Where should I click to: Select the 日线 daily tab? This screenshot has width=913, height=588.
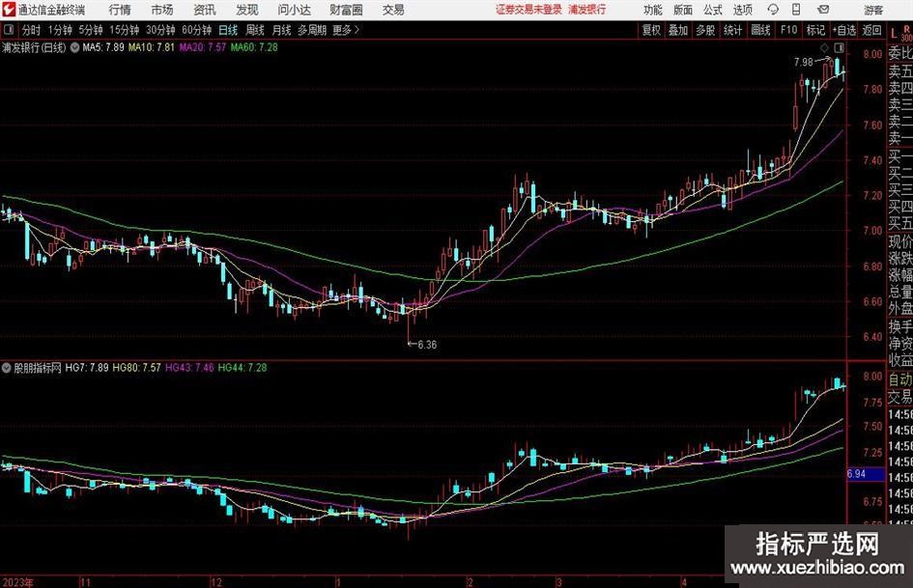pyautogui.click(x=228, y=30)
